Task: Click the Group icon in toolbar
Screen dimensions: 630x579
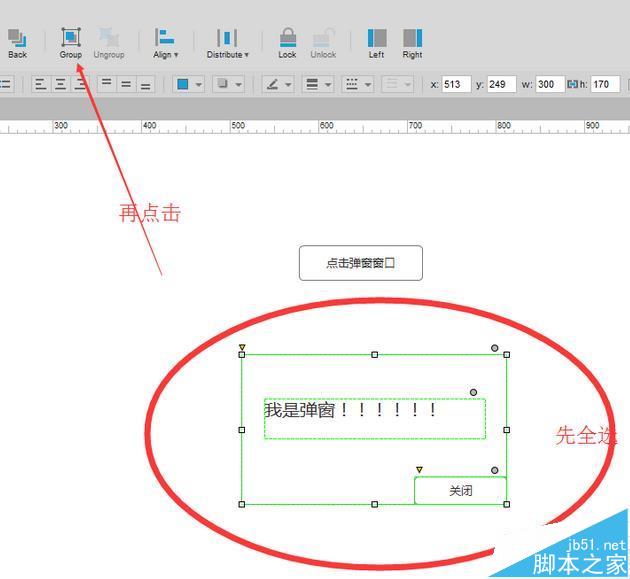Action: pyautogui.click(x=70, y=40)
